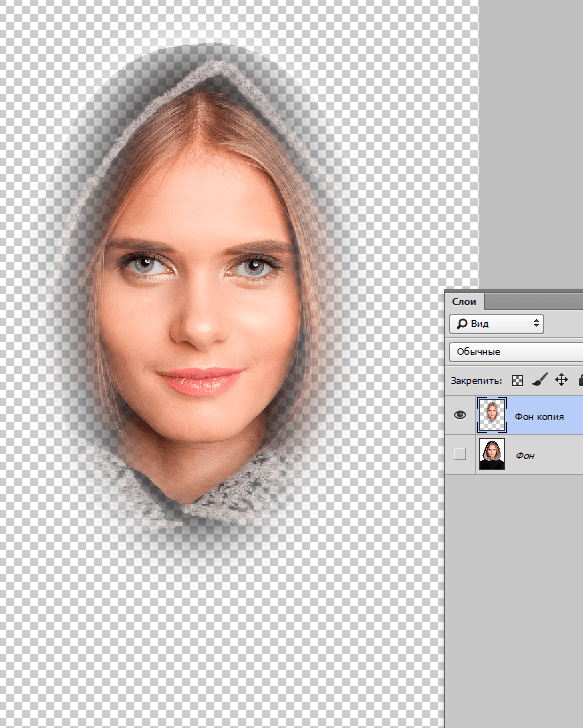Show the Фон layer using its empty visibility box
Image resolution: width=583 pixels, height=728 pixels.
click(x=460, y=454)
